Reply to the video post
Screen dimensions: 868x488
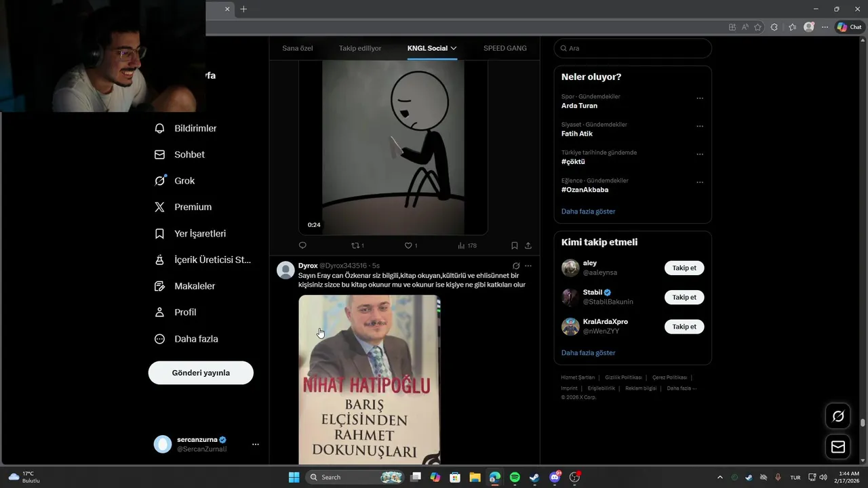(302, 245)
